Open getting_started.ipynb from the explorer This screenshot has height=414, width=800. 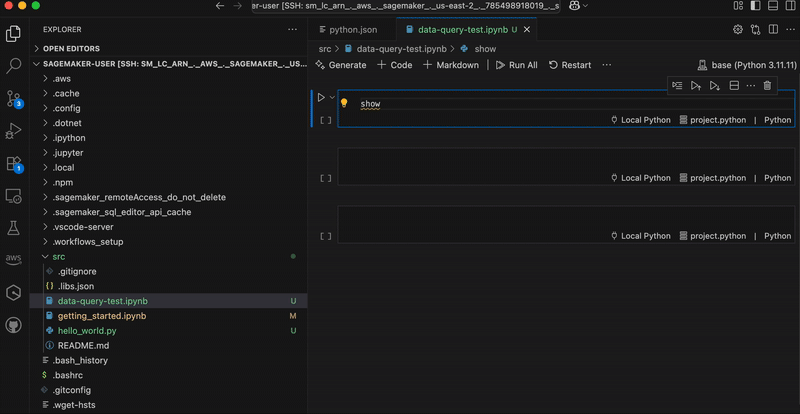(102, 315)
